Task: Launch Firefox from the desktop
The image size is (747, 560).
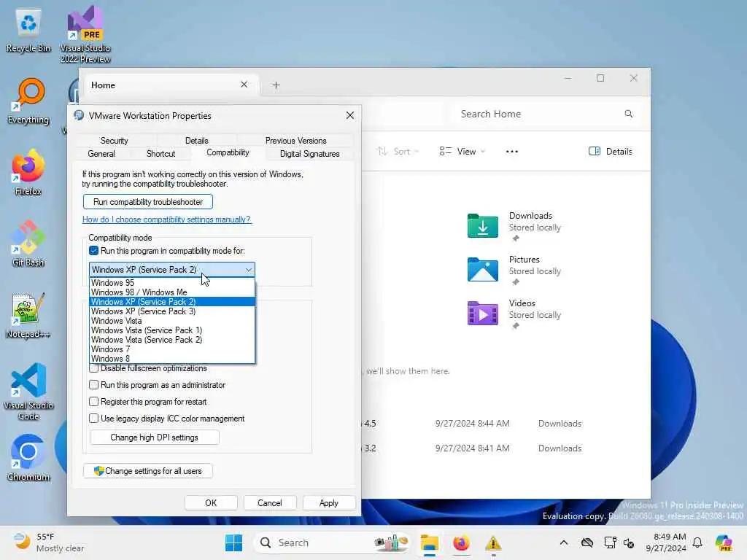Action: pyautogui.click(x=28, y=172)
